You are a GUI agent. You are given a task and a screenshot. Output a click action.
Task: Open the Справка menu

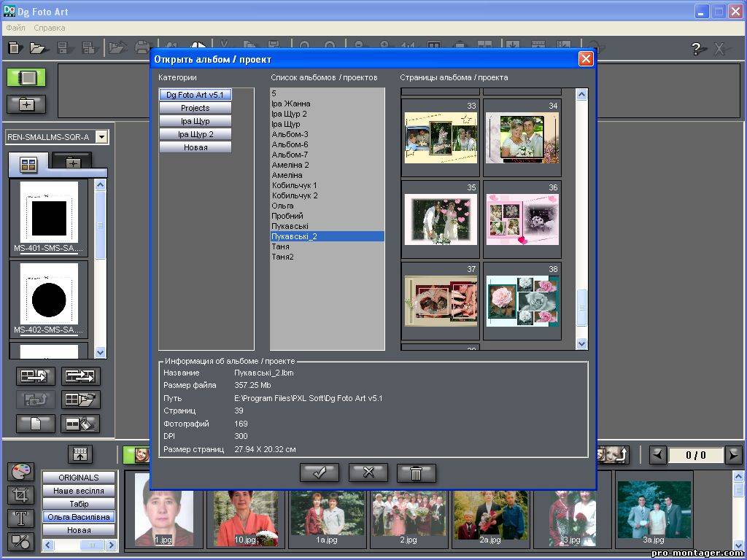(x=50, y=28)
